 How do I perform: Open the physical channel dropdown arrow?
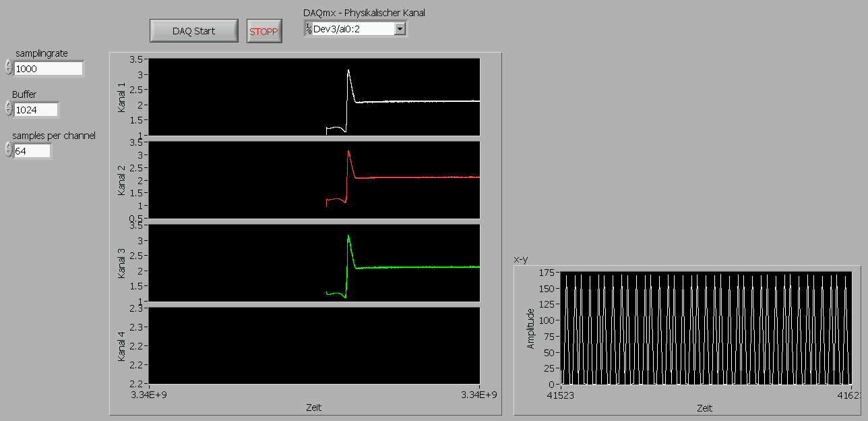(400, 28)
